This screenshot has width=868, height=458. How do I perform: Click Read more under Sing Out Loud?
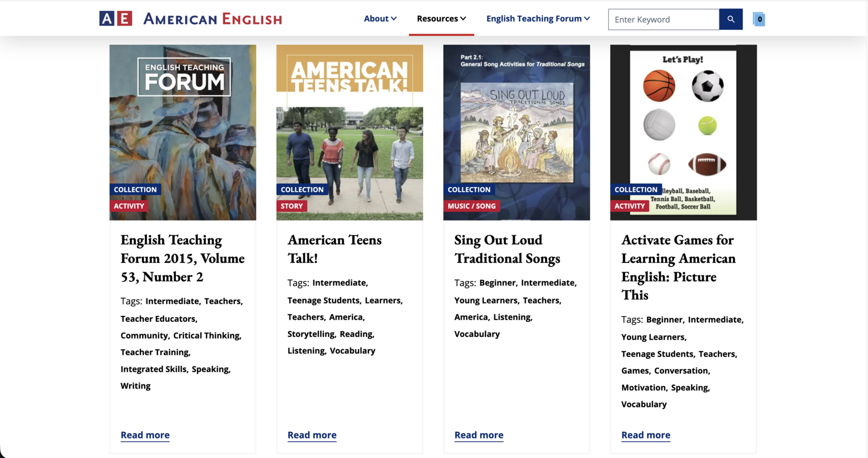point(479,435)
